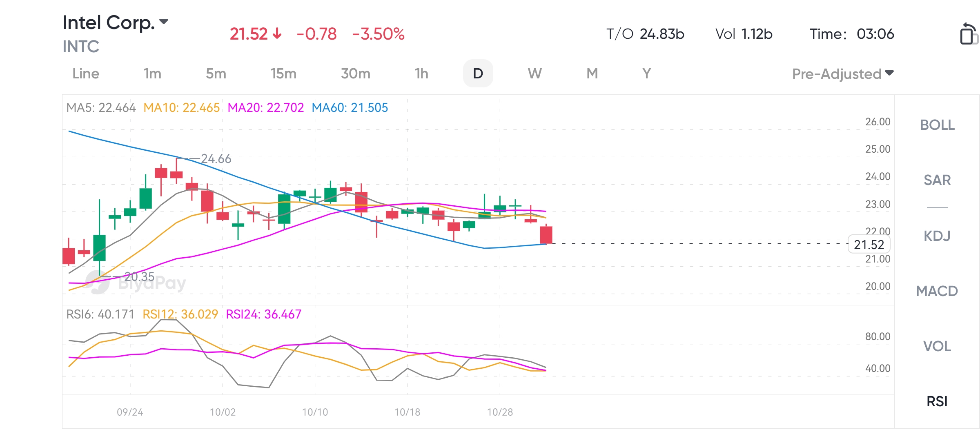980x441 pixels.
Task: Select the 30m timeframe
Action: [356, 74]
